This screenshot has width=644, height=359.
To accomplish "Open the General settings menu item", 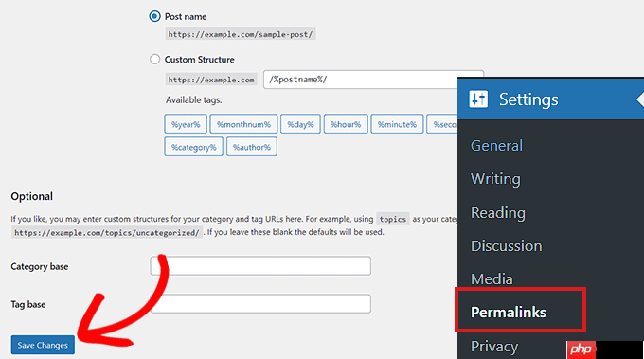I will pyautogui.click(x=496, y=146).
